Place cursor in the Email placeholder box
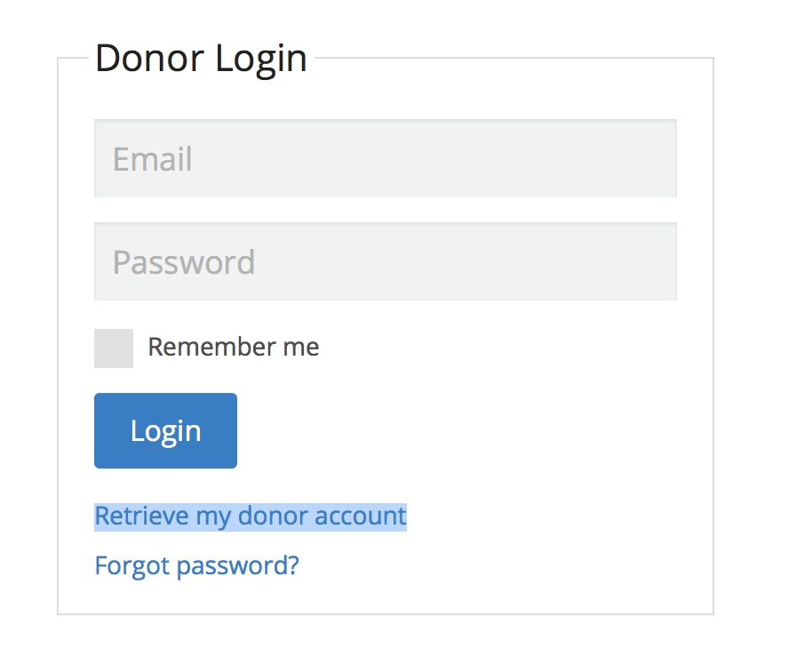The width and height of the screenshot is (812, 649). 385,158
